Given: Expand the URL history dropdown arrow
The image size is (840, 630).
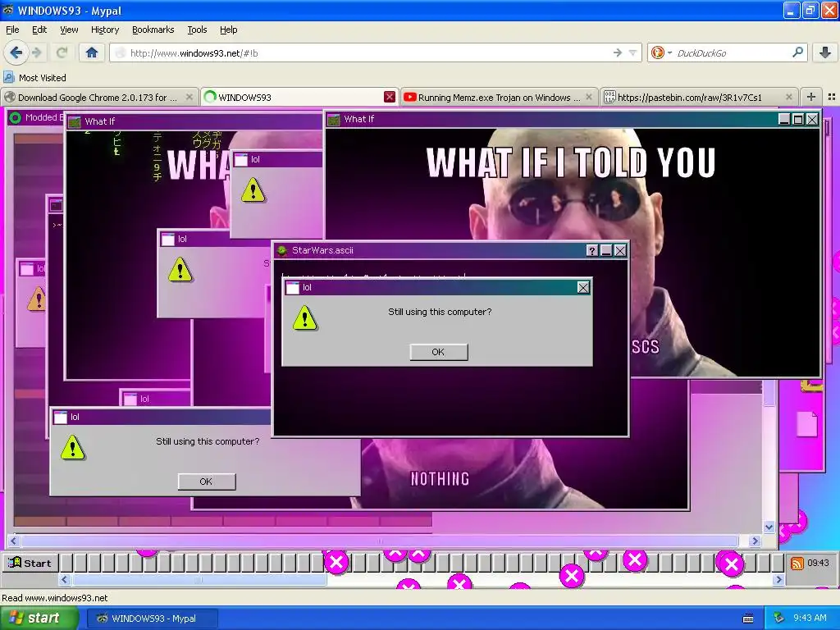Looking at the screenshot, I should (632, 52).
